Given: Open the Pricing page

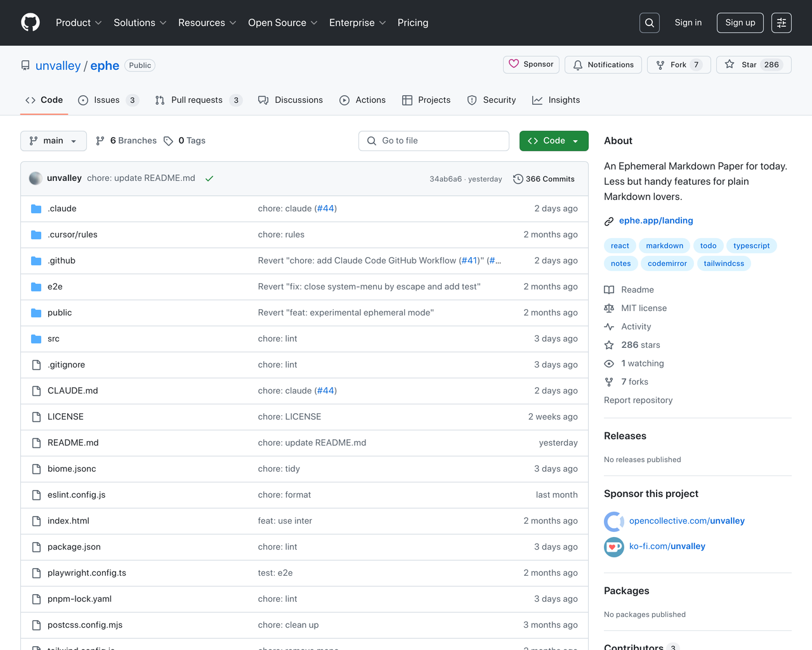Looking at the screenshot, I should (x=413, y=23).
